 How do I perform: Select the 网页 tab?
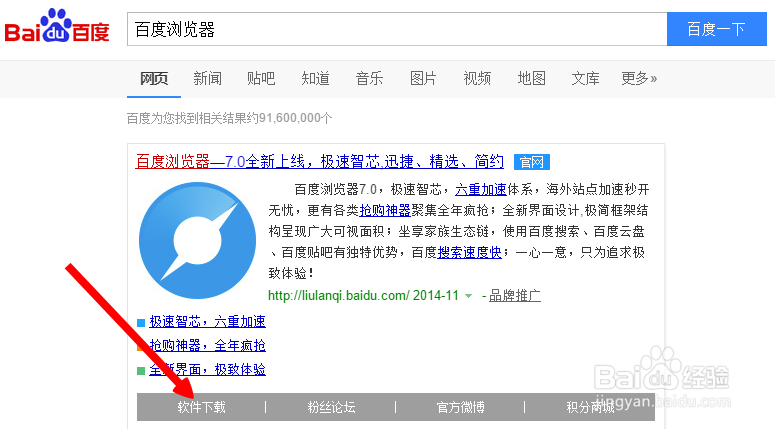(x=154, y=79)
